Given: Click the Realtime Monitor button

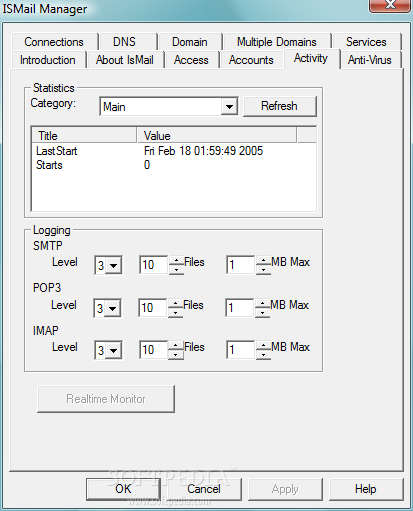Looking at the screenshot, I should click(x=106, y=399).
